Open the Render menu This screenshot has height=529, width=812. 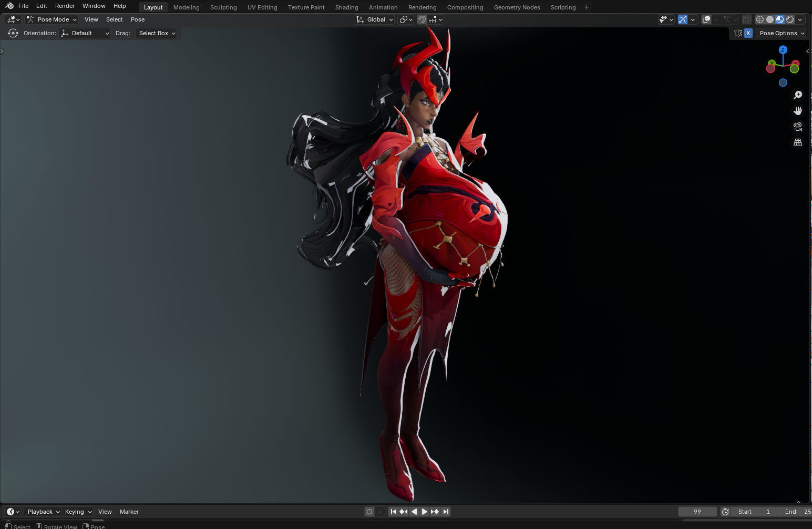[65, 6]
